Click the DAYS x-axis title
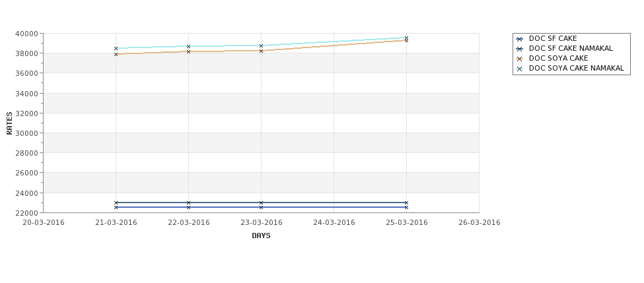This screenshot has width=644, height=283. pyautogui.click(x=261, y=236)
